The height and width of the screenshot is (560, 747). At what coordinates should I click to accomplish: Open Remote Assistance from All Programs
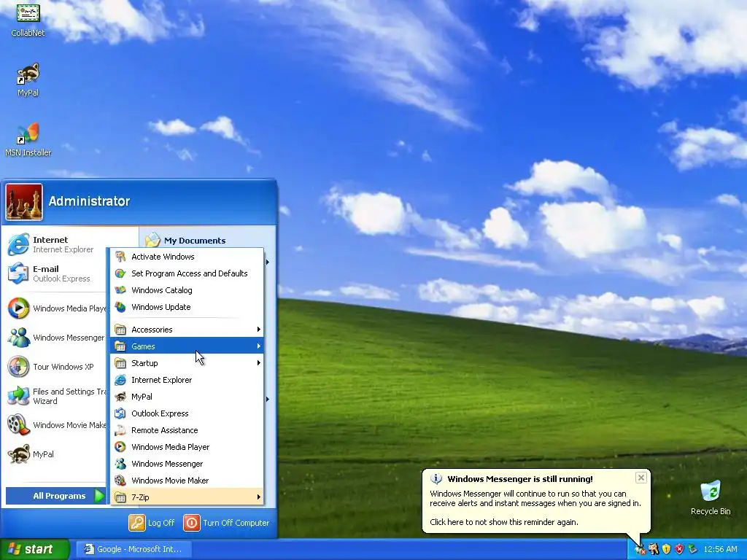[x=187, y=430]
